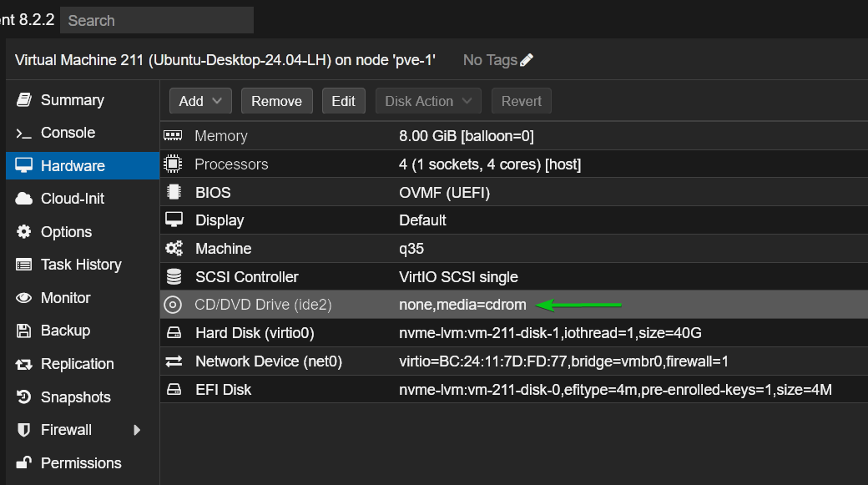The image size is (868, 485).
Task: Open the Add dropdown menu
Action: [x=200, y=100]
